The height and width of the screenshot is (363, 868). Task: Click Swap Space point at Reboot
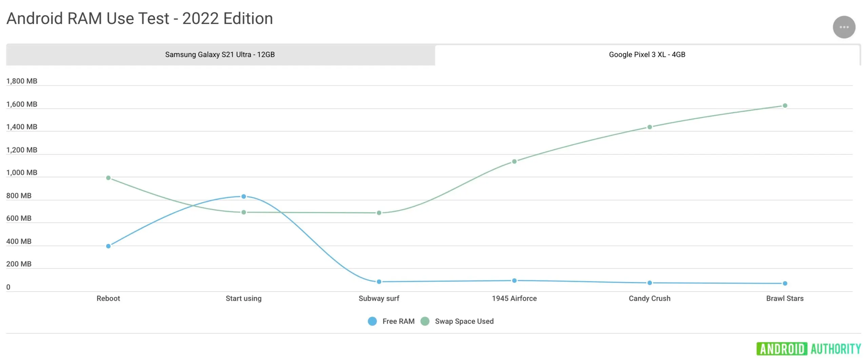tap(108, 178)
